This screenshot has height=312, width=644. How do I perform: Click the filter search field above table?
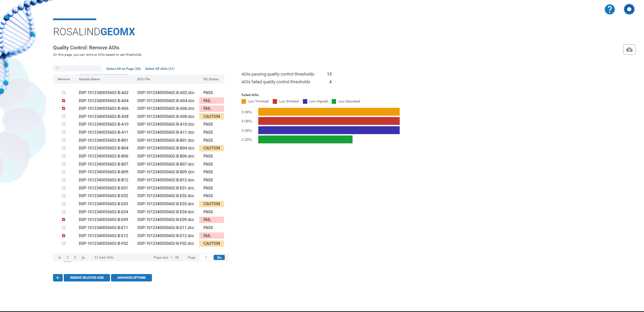point(77,69)
